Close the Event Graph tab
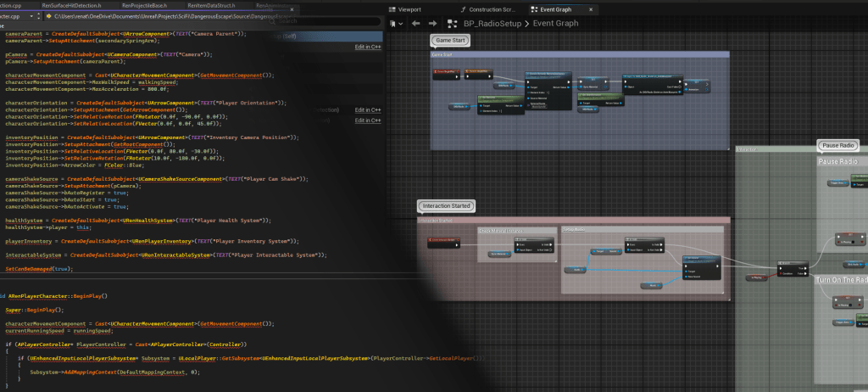This screenshot has height=392, width=868. point(590,8)
